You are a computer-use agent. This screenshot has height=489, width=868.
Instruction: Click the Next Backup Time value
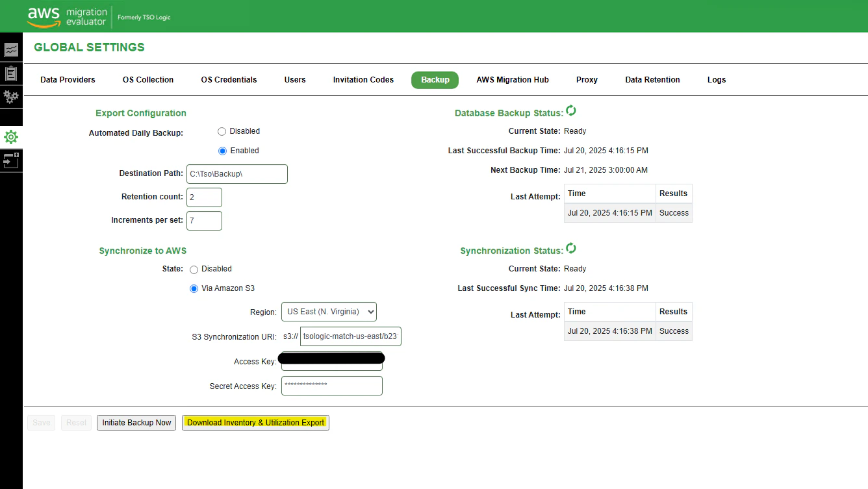tap(606, 170)
